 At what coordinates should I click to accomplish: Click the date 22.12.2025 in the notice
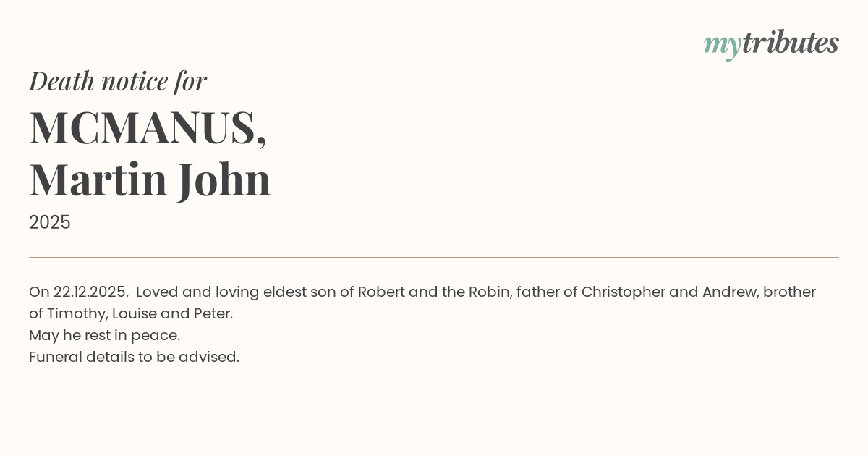click(90, 292)
